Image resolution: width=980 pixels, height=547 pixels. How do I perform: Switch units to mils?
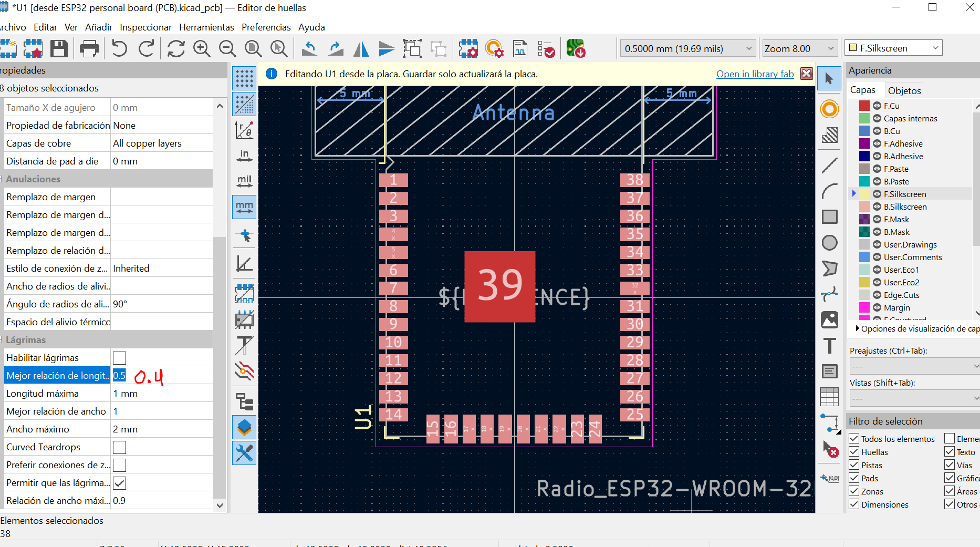[244, 181]
